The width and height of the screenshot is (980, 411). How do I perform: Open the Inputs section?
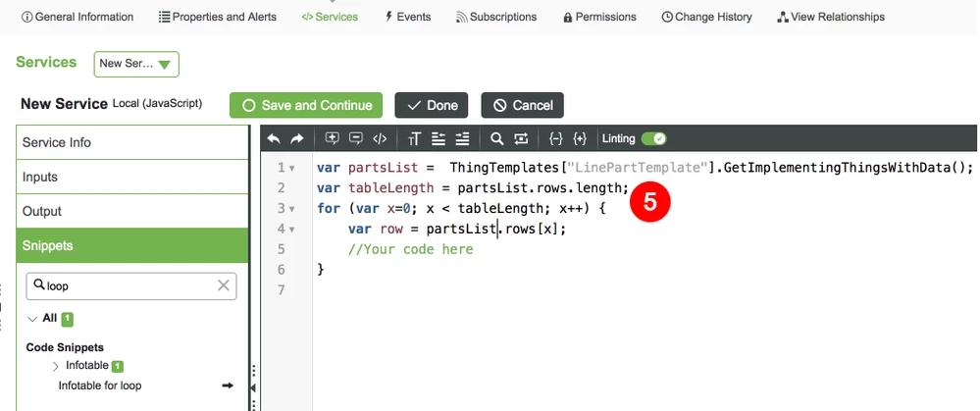(132, 177)
